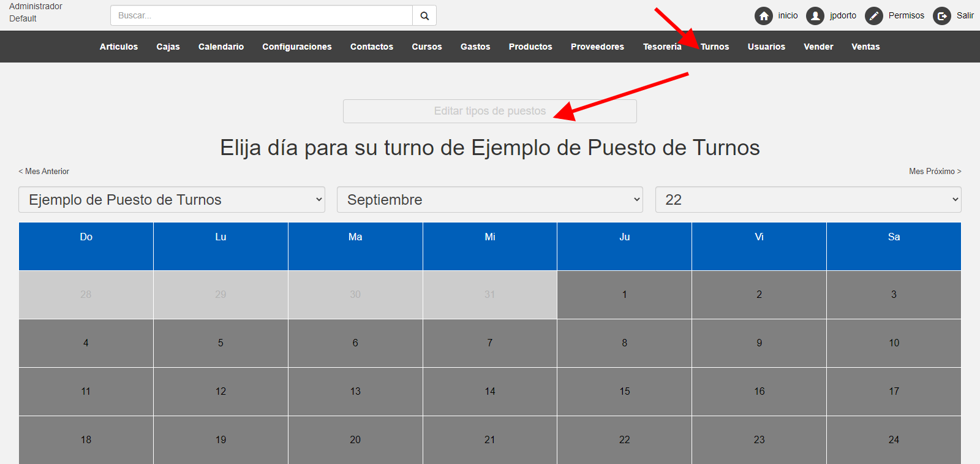980x464 pixels.
Task: Open the Configuraciones menu
Action: [296, 47]
